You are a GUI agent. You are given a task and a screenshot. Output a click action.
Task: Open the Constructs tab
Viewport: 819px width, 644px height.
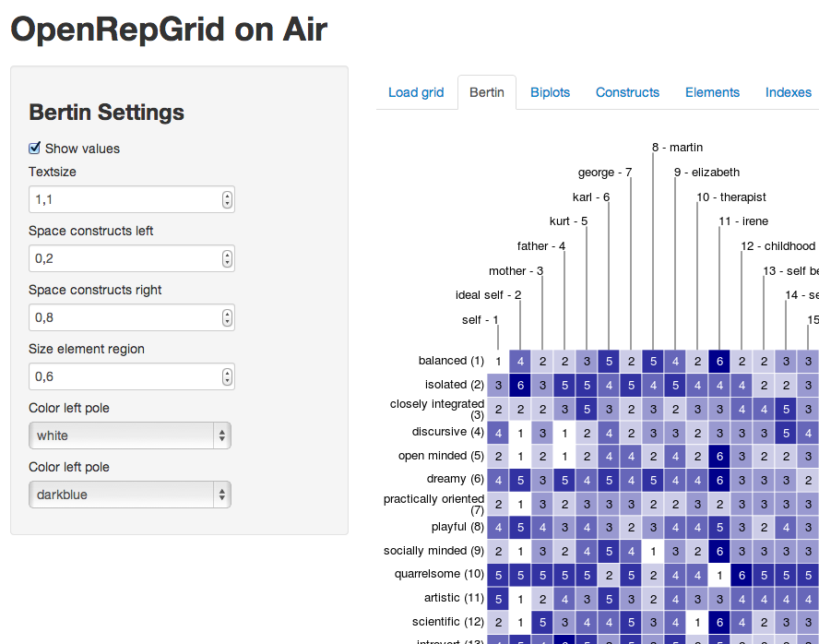[627, 92]
